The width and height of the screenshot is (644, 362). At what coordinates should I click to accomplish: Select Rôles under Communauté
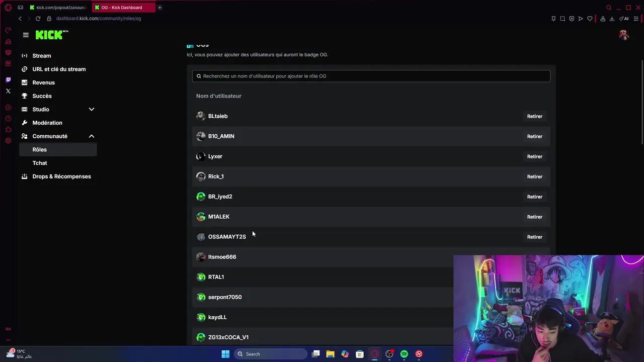click(x=58, y=149)
